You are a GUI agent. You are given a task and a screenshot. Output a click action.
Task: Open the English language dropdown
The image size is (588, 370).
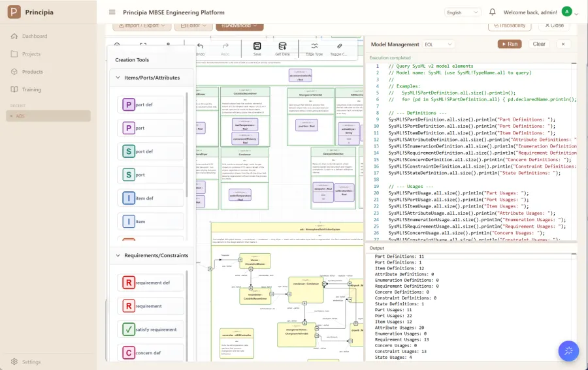pyautogui.click(x=463, y=12)
